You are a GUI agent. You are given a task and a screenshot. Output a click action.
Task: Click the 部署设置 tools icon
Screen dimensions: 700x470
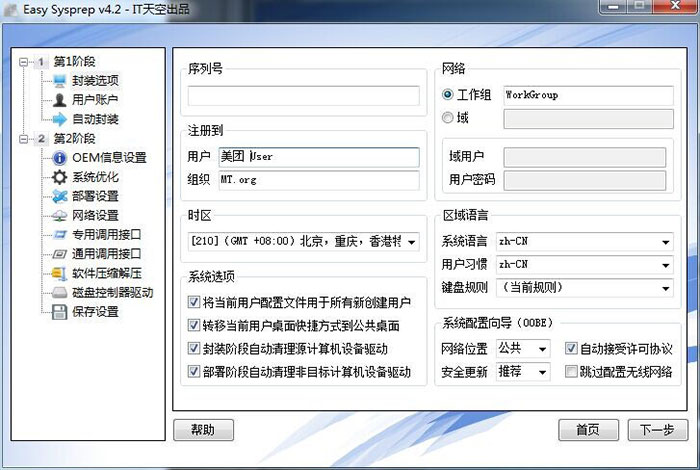coord(59,196)
